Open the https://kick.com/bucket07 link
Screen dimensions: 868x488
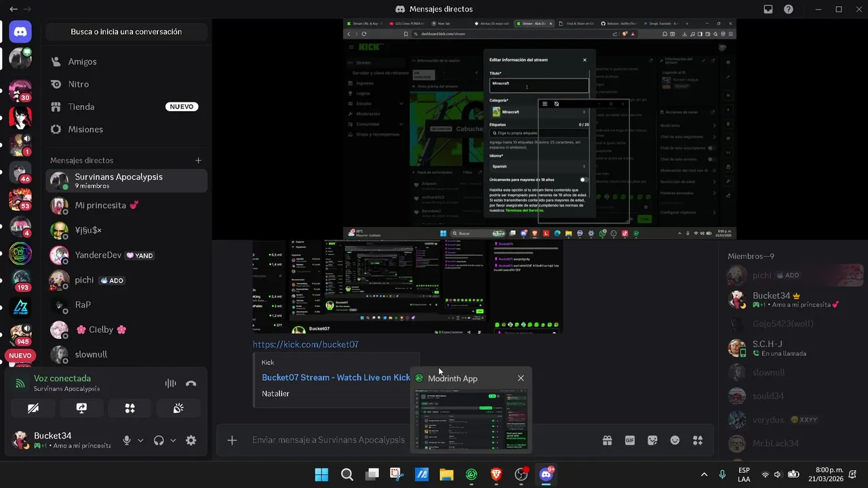point(306,344)
